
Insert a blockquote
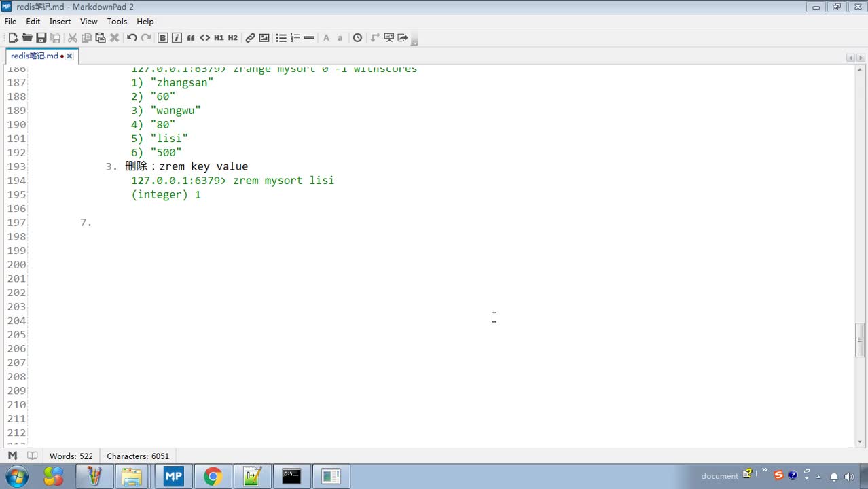pyautogui.click(x=191, y=38)
